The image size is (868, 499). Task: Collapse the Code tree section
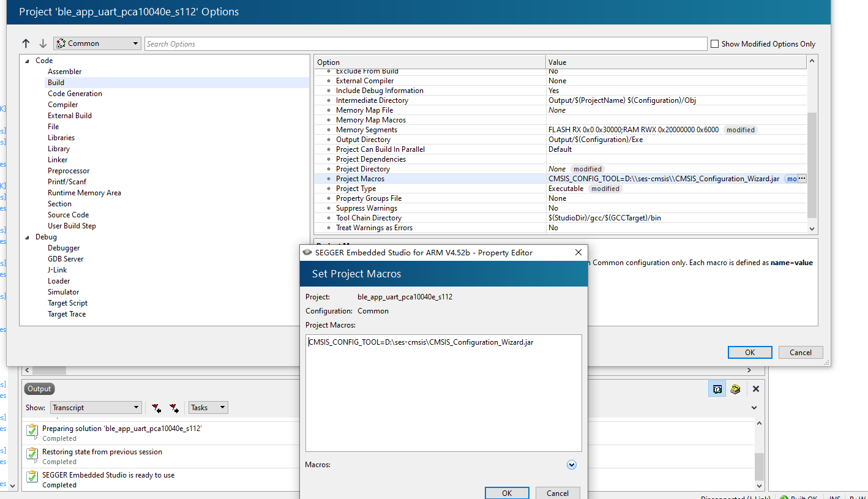point(26,60)
